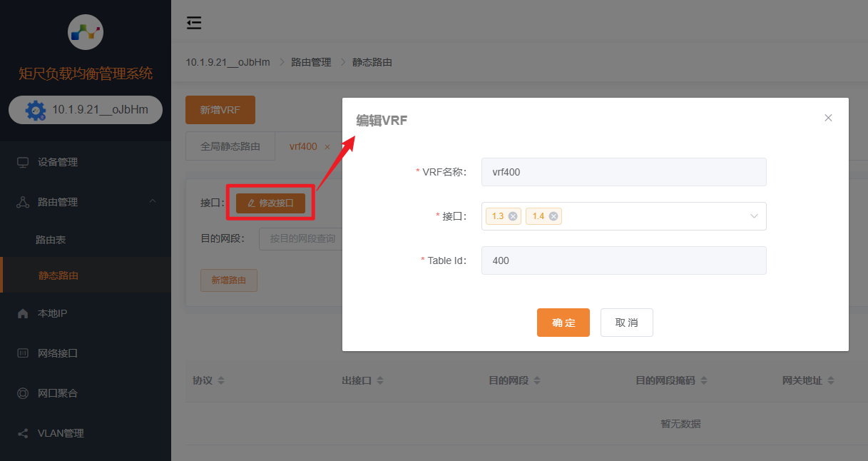The image size is (868, 461).
Task: Open 路由表 in the sidebar
Action: click(x=51, y=240)
